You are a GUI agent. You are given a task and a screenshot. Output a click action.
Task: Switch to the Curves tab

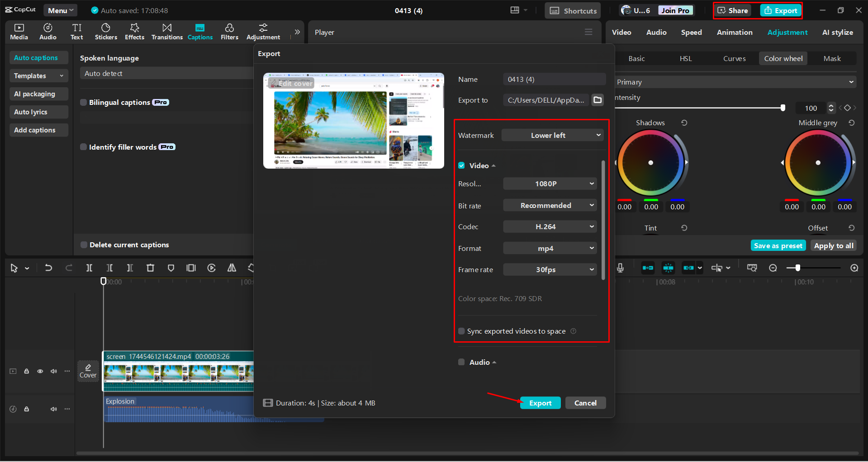point(734,59)
